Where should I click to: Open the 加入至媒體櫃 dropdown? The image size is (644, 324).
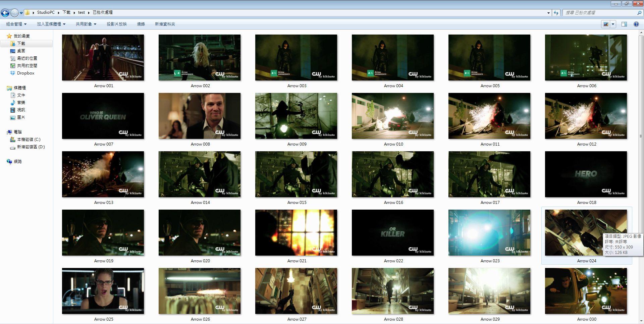point(51,24)
